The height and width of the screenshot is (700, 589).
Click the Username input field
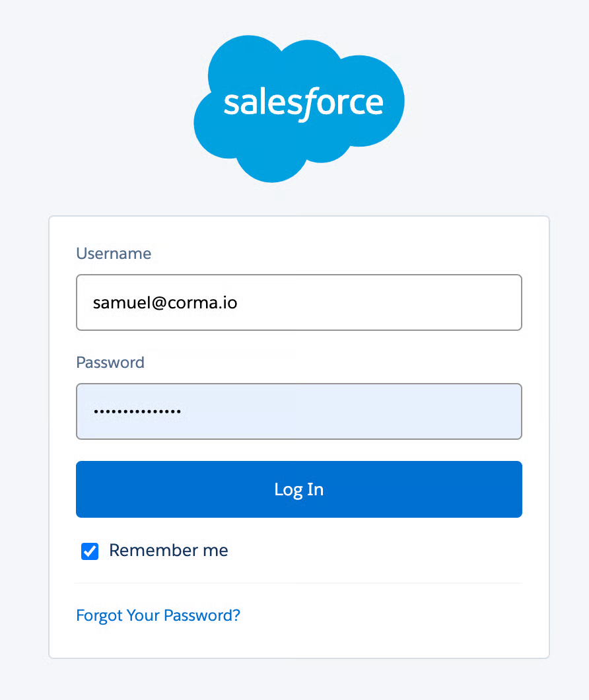(x=298, y=302)
